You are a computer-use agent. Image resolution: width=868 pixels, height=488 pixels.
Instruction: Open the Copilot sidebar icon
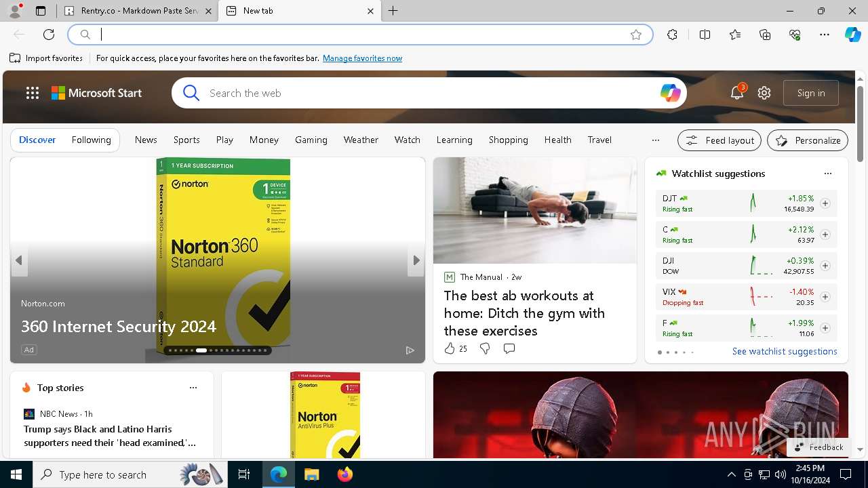click(852, 35)
